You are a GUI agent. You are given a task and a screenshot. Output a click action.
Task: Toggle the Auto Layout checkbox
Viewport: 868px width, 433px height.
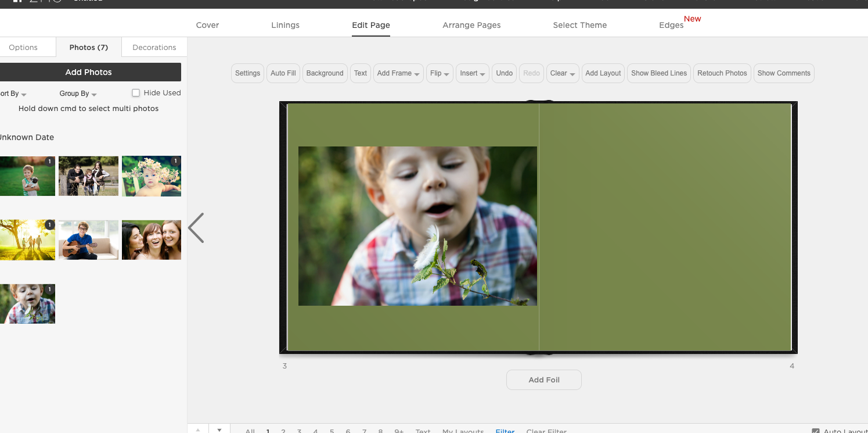pos(816,431)
